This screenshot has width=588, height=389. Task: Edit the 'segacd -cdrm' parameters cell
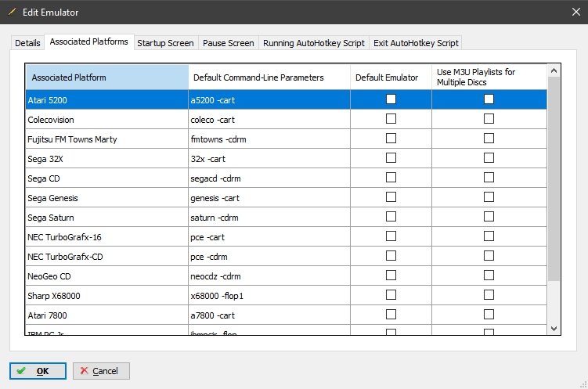[x=269, y=178]
